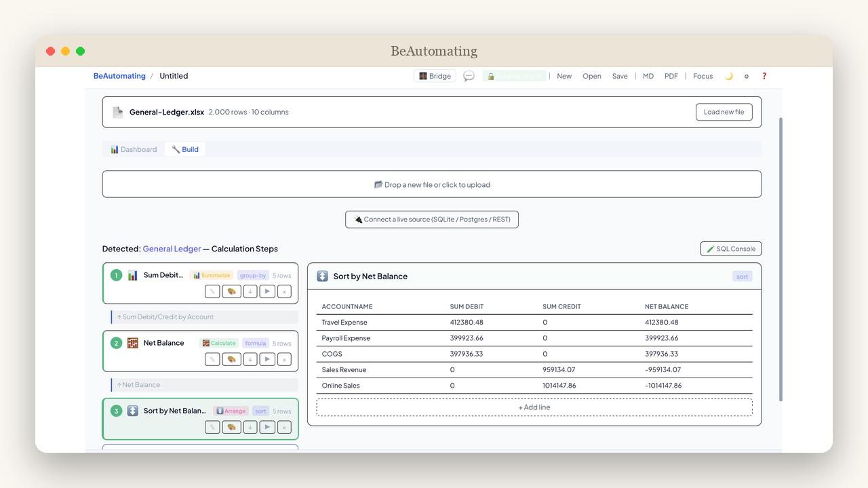Click the ACCOUNTNAME column header
Screen dimensions: 868x488
347,306
